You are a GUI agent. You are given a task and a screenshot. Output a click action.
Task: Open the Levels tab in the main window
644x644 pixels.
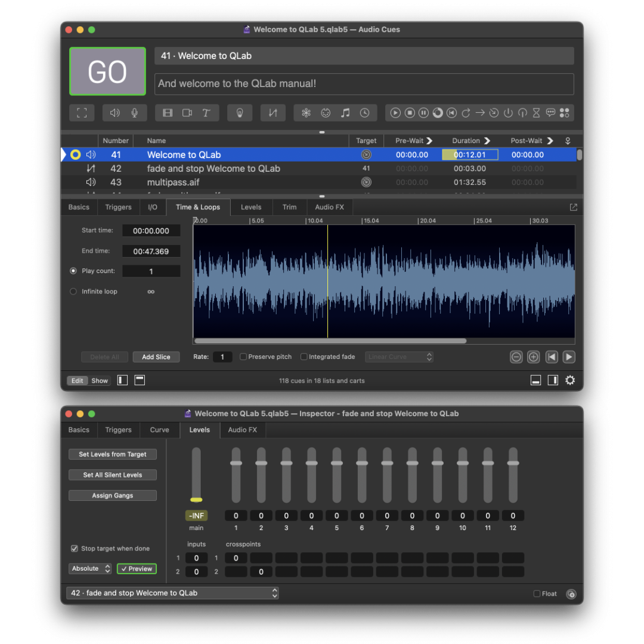tap(251, 207)
